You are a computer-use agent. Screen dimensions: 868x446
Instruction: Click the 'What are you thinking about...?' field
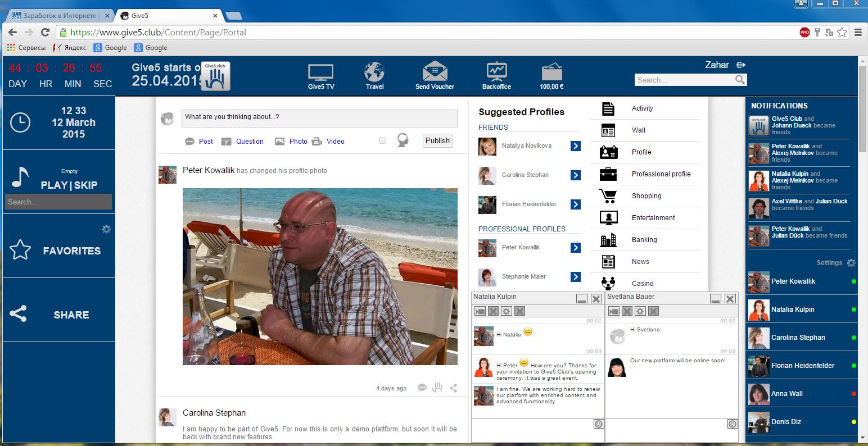coord(319,118)
